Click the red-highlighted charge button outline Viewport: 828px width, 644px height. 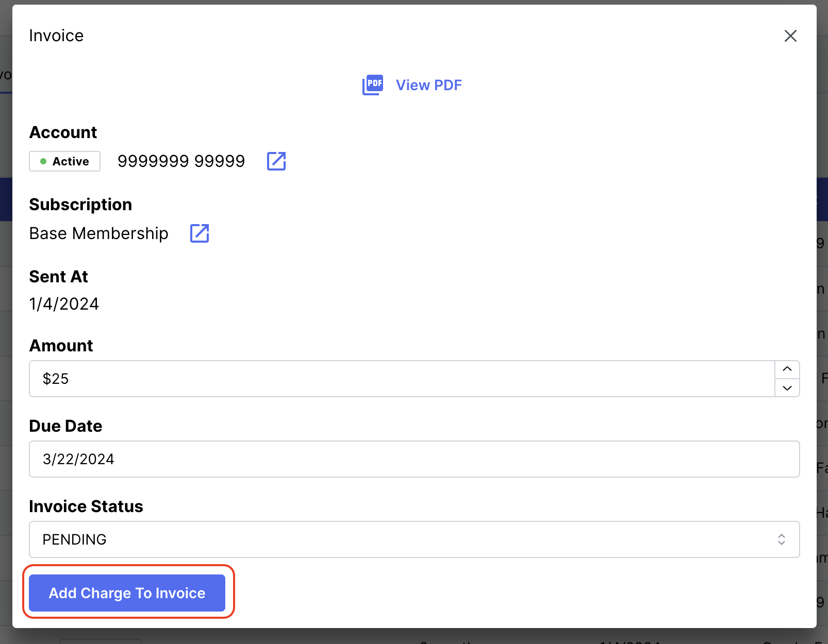[x=126, y=593]
